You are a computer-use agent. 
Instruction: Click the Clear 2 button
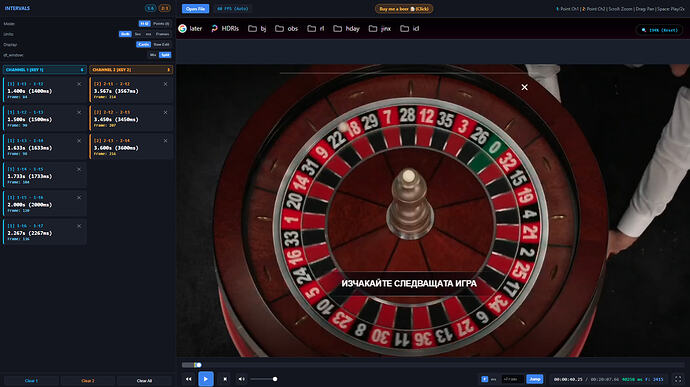[x=88, y=380]
